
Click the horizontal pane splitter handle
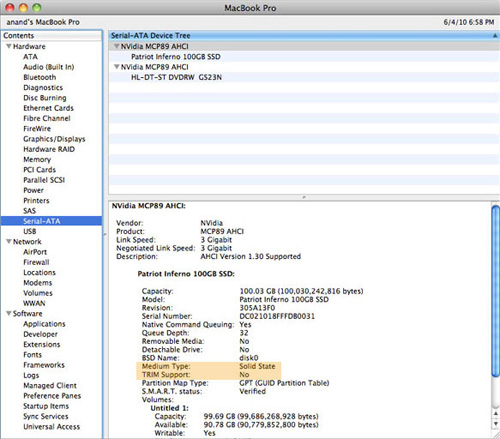point(304,197)
